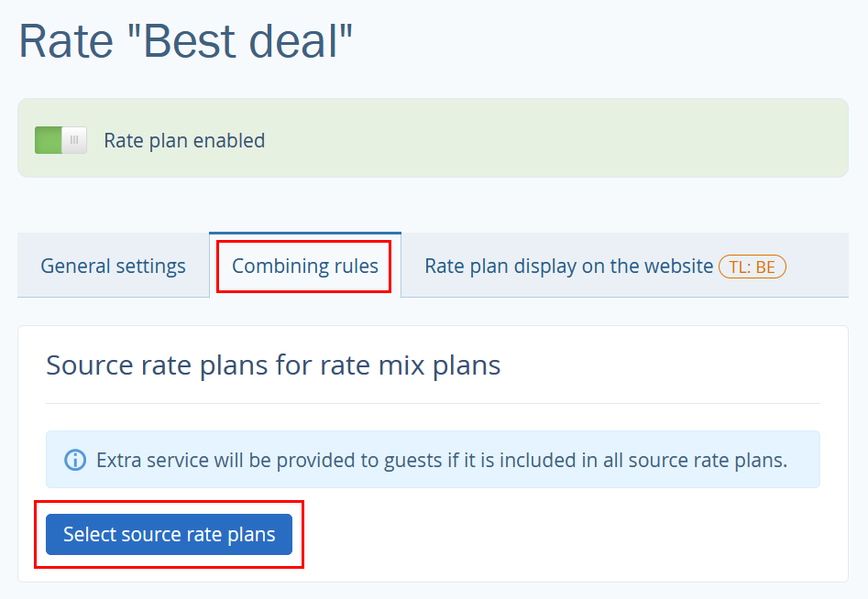Click the light green Rate plan enabled banner
Viewport: 868px width, 599px height.
point(433,137)
